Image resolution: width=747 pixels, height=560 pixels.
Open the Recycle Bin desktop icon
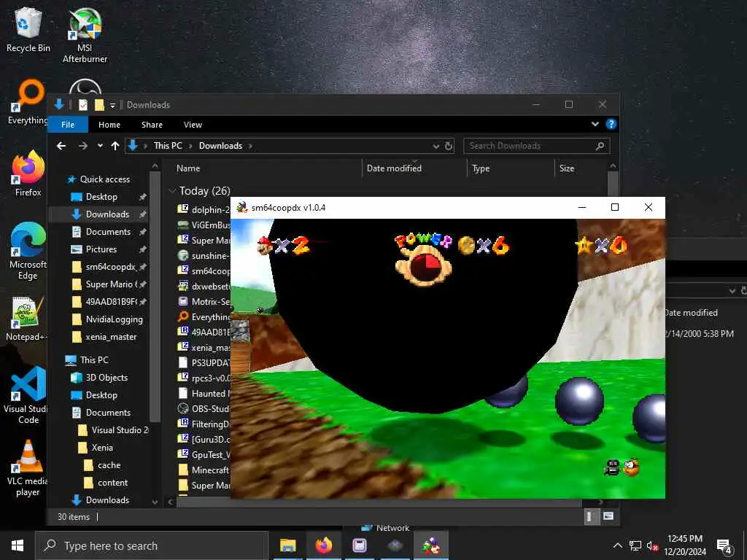28,29
